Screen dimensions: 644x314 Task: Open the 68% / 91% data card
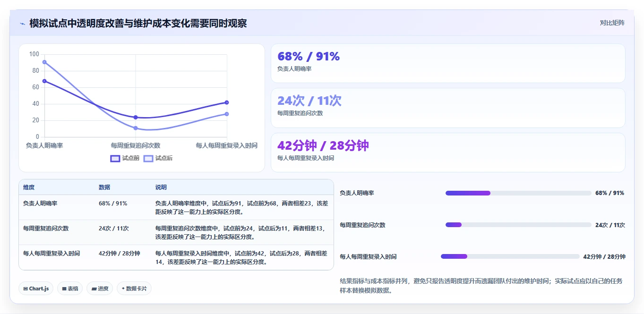point(448,63)
